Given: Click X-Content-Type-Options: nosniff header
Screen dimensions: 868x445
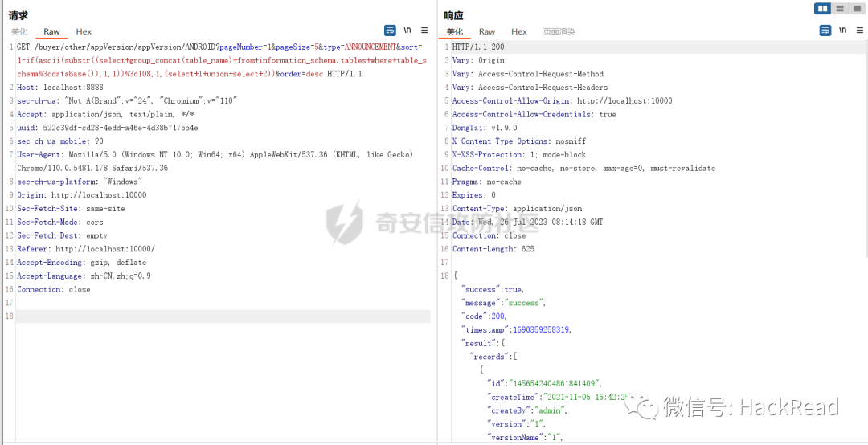Looking at the screenshot, I should 518,141.
